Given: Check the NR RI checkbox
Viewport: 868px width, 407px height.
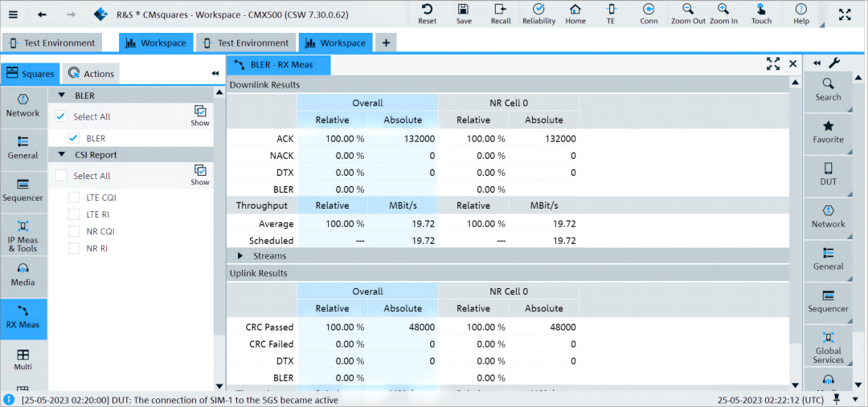Looking at the screenshot, I should pyautogui.click(x=74, y=249).
